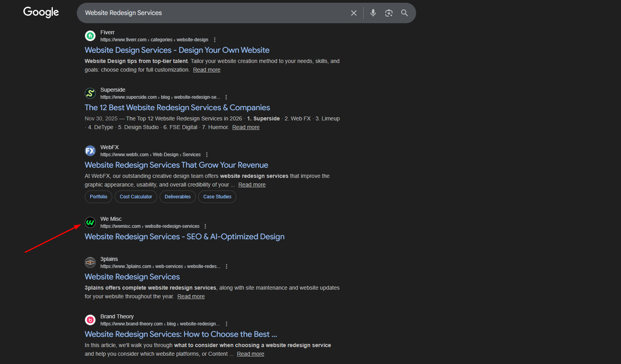Click the Google logo

pos(41,13)
